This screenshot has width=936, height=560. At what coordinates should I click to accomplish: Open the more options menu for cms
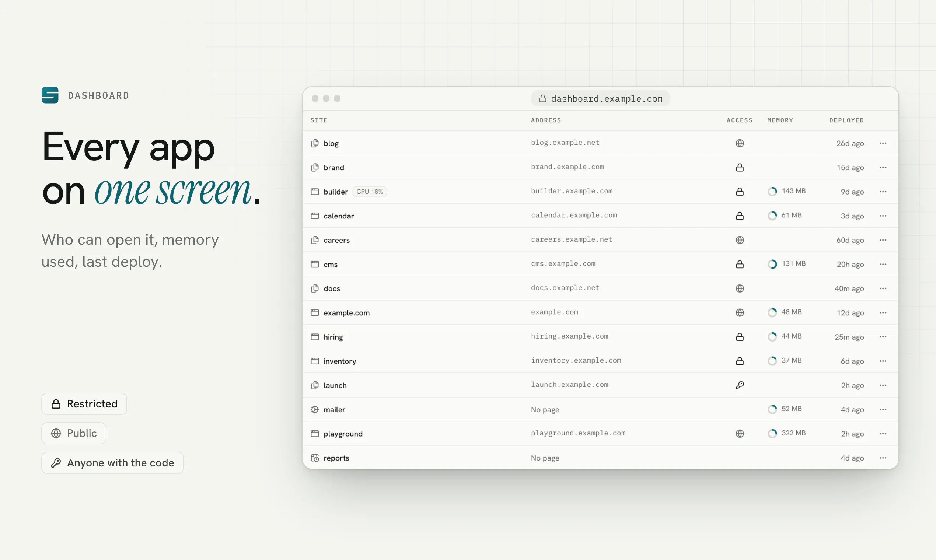point(883,264)
